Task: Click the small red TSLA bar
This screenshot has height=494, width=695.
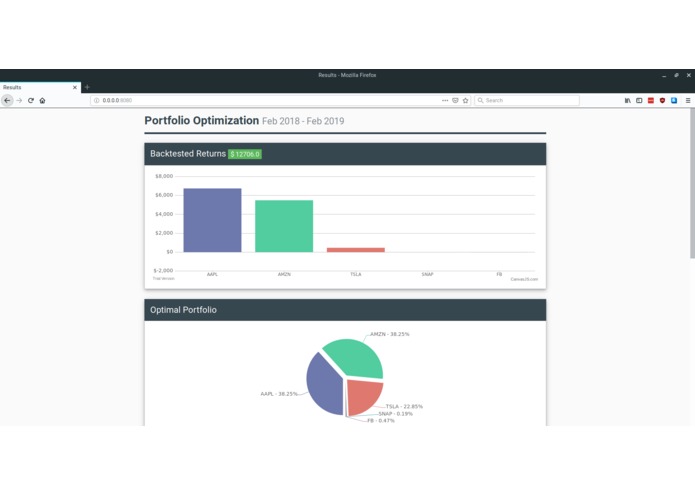Action: coord(355,250)
